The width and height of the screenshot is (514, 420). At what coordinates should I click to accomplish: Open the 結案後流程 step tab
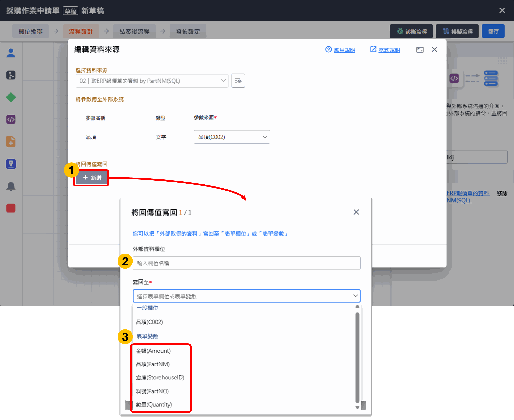click(x=134, y=31)
